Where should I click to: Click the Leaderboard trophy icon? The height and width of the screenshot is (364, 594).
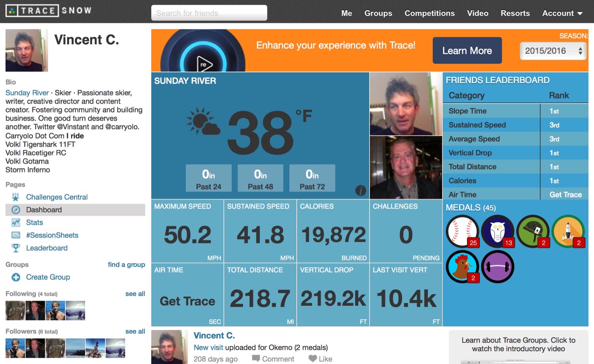16,248
